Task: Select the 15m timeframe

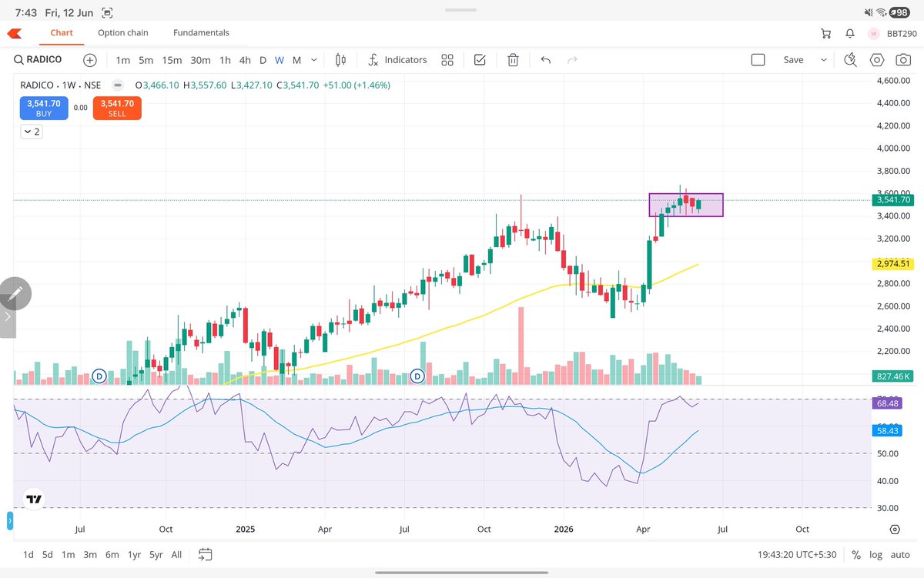Action: click(x=172, y=59)
